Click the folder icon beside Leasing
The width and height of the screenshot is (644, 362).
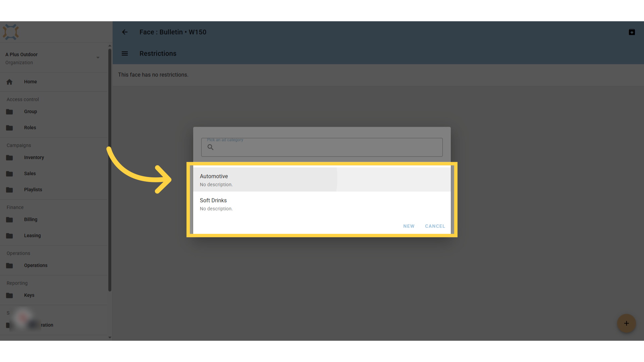[9, 236]
